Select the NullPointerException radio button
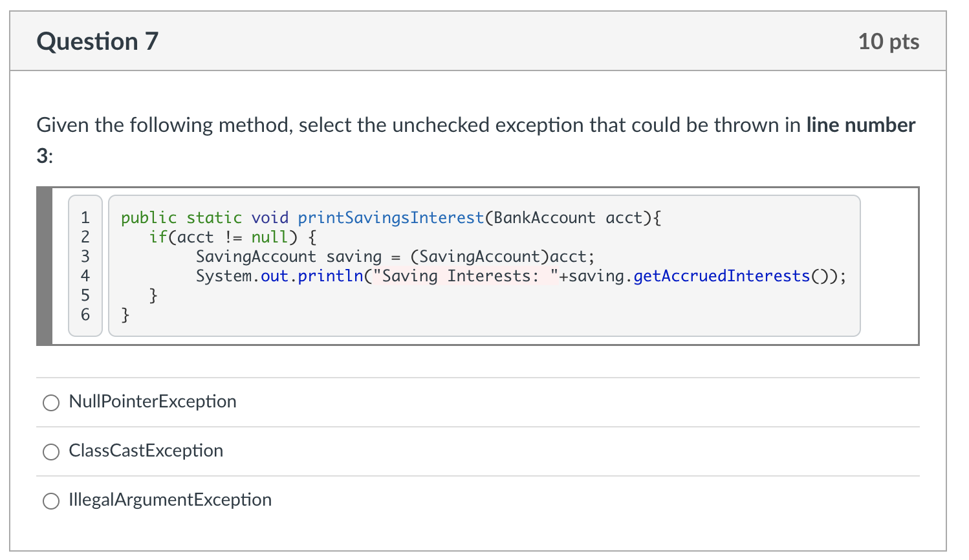The width and height of the screenshot is (969, 560). tap(51, 403)
